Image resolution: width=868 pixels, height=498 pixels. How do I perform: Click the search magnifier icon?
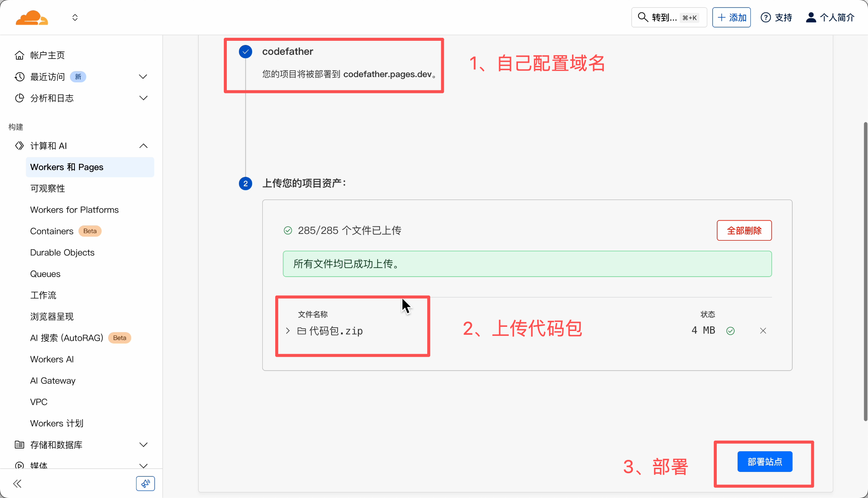point(642,17)
